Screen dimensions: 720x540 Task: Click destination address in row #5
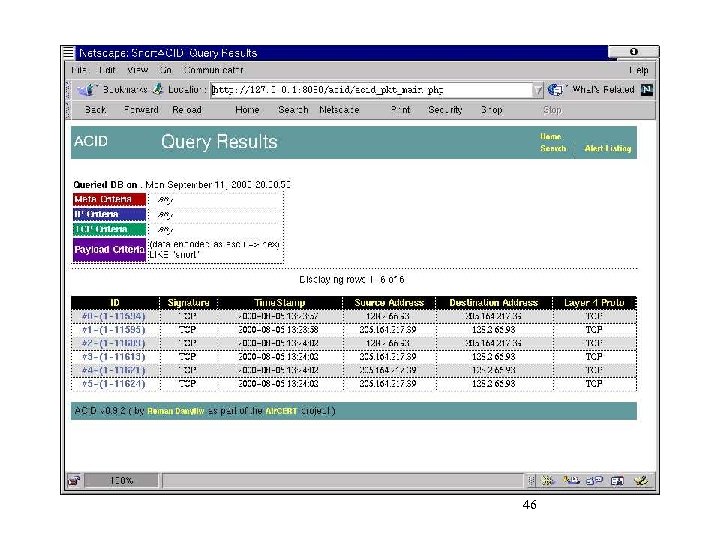494,384
